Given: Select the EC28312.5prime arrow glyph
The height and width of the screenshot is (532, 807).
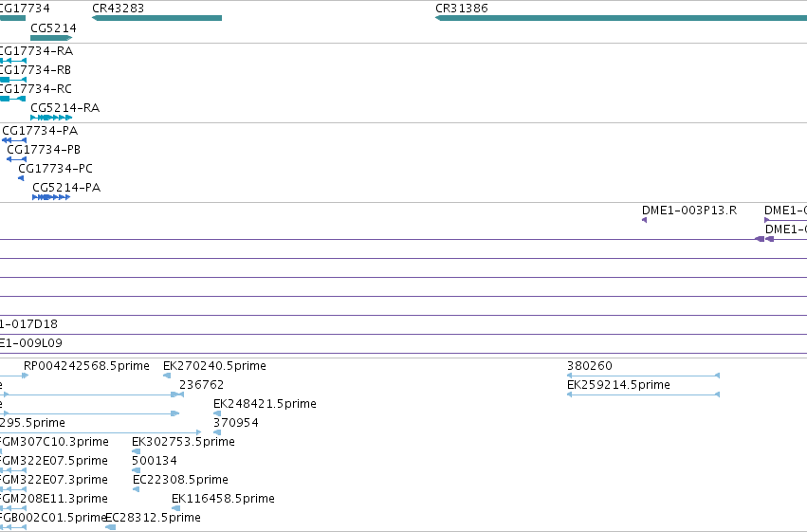Looking at the screenshot, I should 110,527.
